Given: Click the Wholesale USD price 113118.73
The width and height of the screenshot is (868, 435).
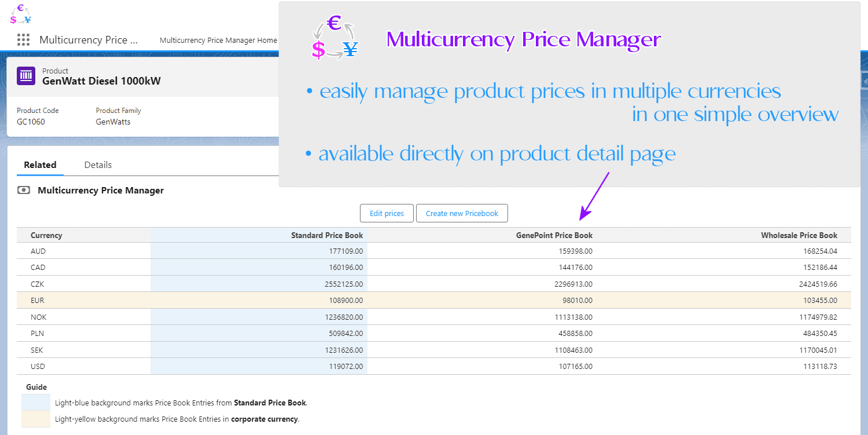Looking at the screenshot, I should (819, 367).
